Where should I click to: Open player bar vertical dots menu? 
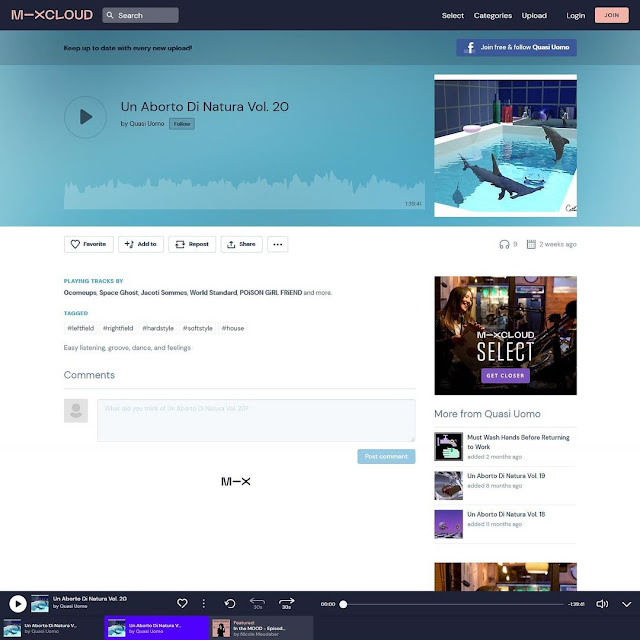204,603
